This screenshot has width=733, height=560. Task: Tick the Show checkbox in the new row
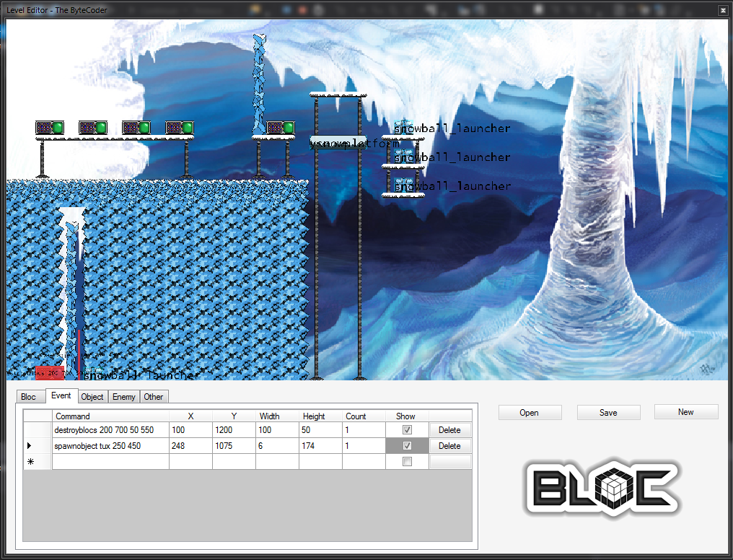(407, 462)
